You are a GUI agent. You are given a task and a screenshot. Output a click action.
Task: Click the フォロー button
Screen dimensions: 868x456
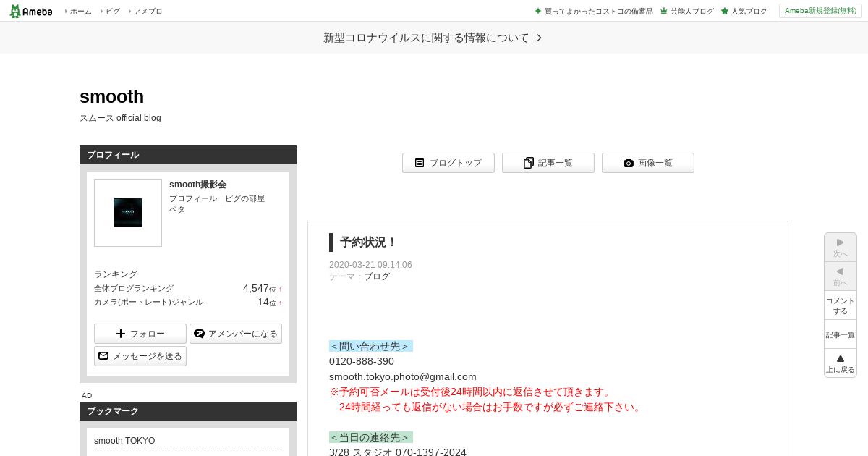[140, 334]
